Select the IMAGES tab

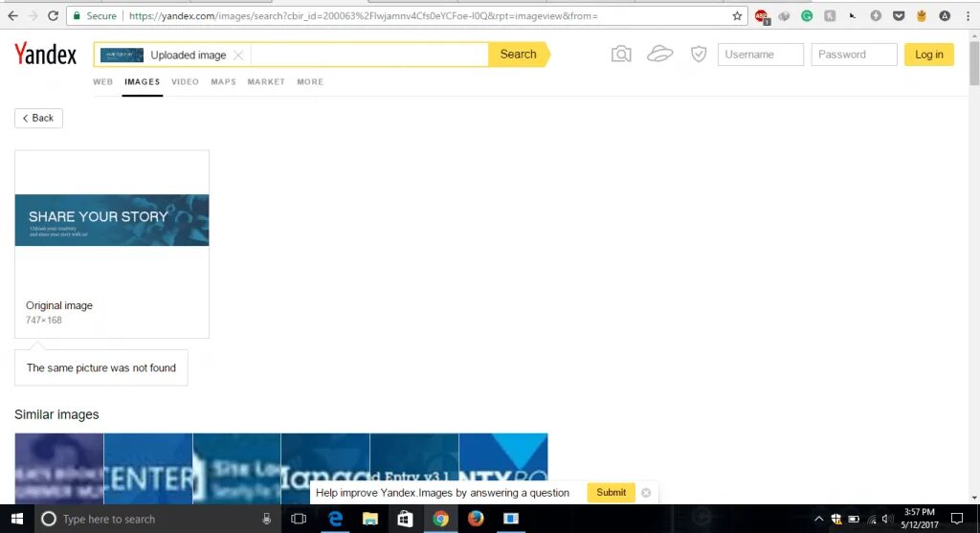pos(142,82)
